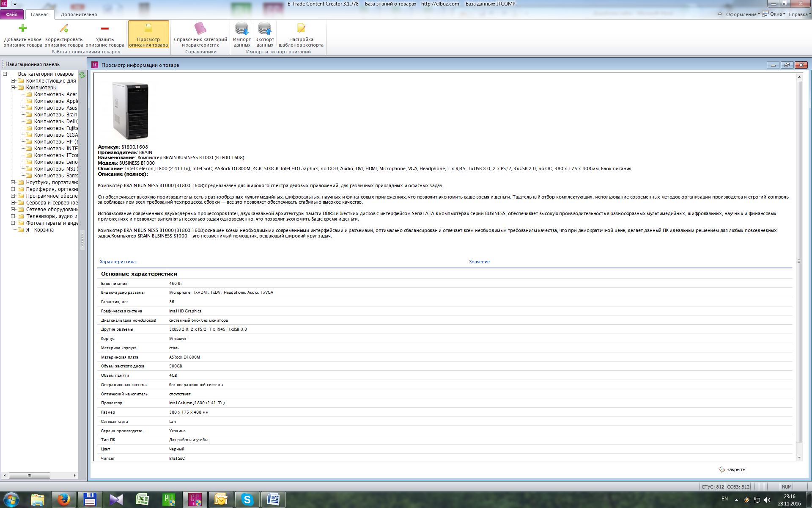The width and height of the screenshot is (812, 508).
Task: Open Outlook from the taskbar
Action: (x=221, y=500)
